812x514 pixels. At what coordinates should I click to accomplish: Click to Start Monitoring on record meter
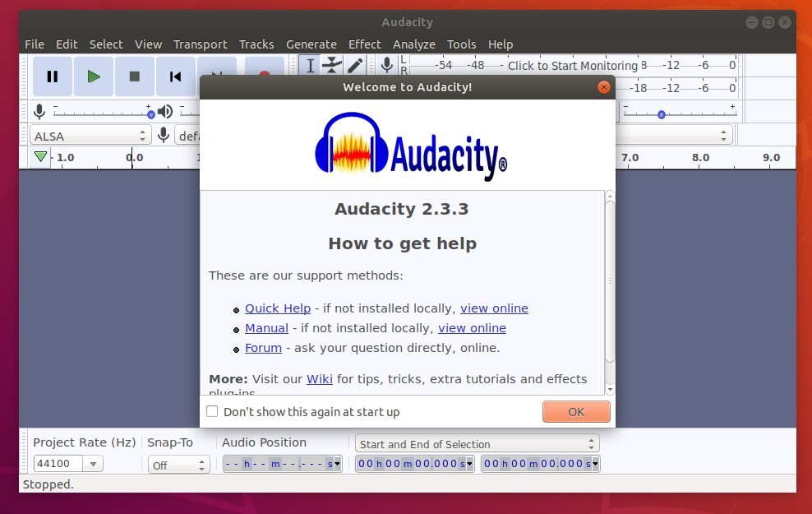[572, 66]
